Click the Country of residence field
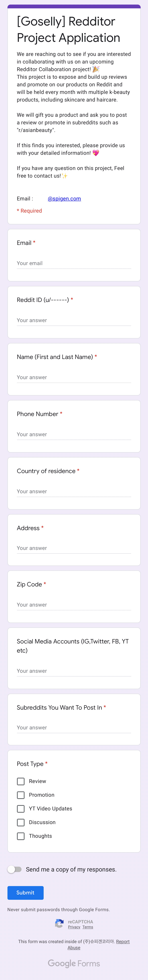 point(74,492)
